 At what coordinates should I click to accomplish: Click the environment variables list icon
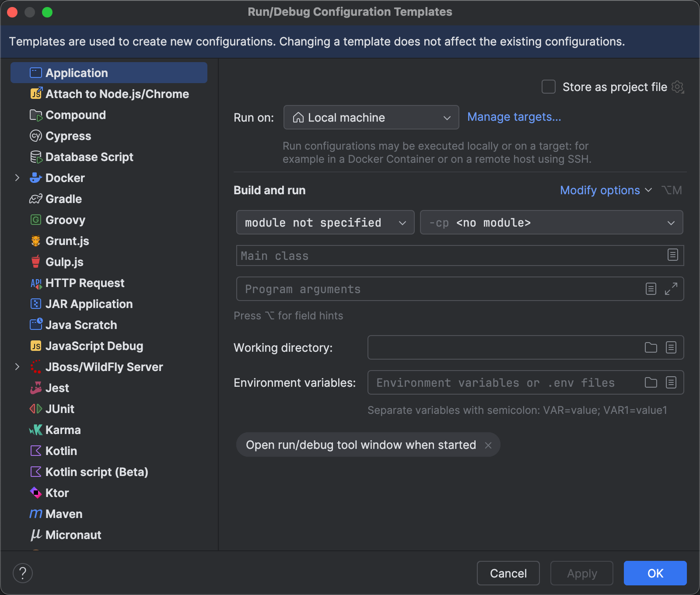coord(671,382)
